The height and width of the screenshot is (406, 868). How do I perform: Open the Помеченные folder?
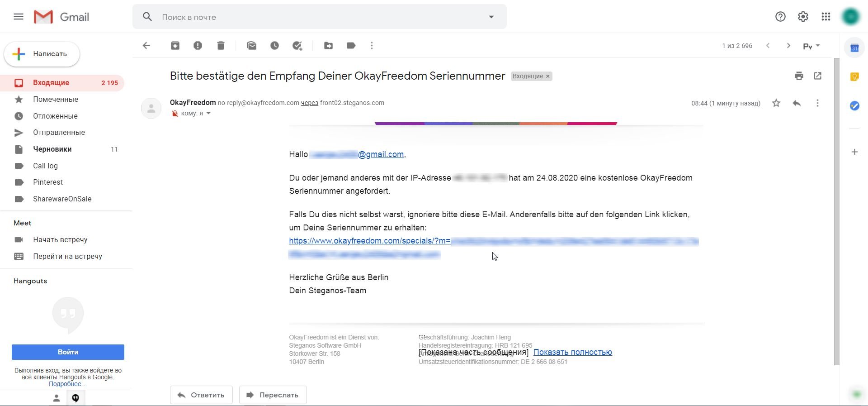[62, 100]
